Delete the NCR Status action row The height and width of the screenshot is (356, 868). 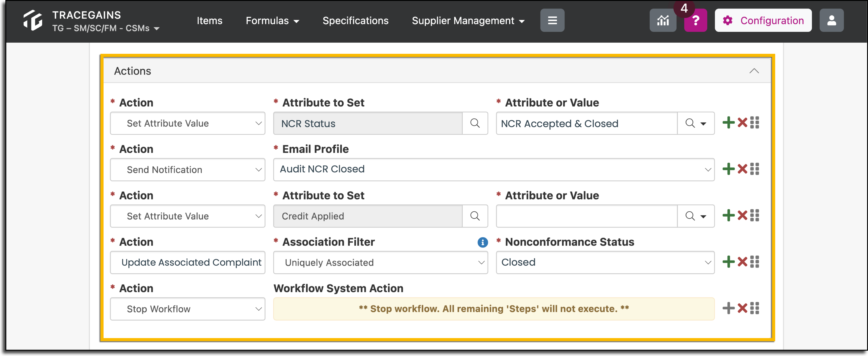pyautogui.click(x=742, y=123)
